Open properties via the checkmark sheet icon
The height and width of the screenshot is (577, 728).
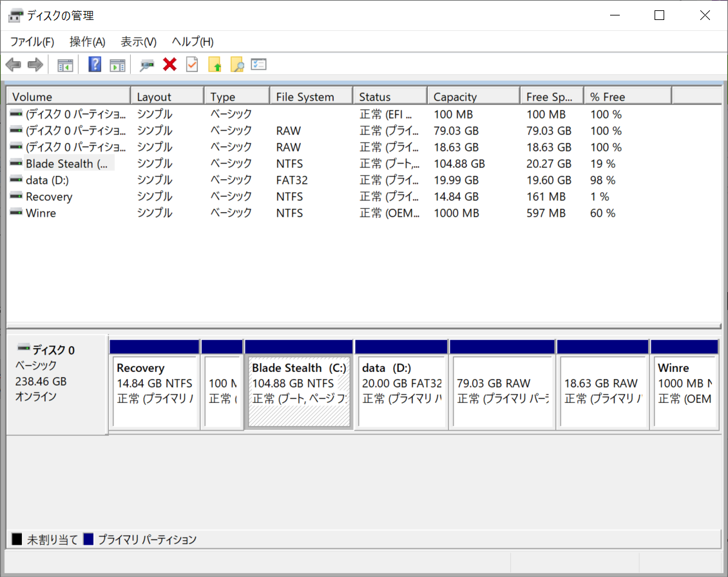[x=192, y=64]
